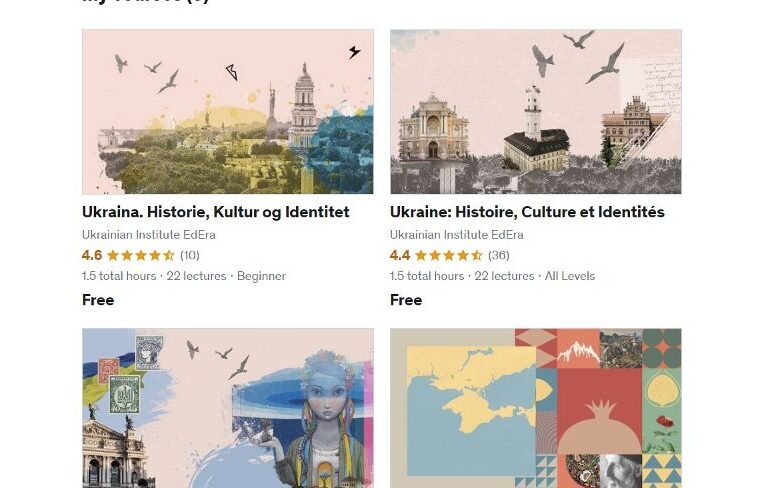Click the 4.4 rating number

coord(400,255)
